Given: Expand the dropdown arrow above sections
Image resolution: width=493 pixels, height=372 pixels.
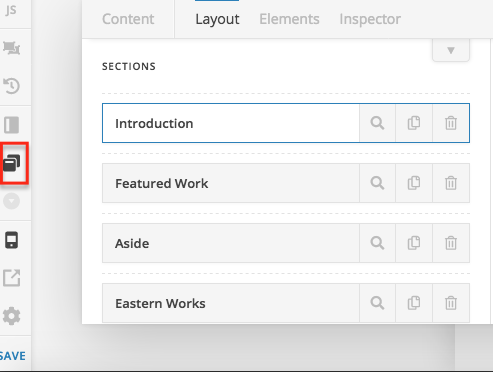Looking at the screenshot, I should (451, 50).
